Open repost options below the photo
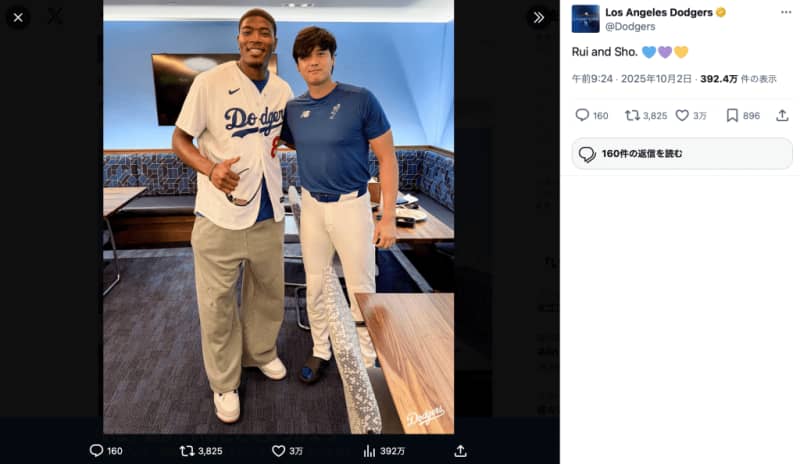Image resolution: width=800 pixels, height=464 pixels. click(x=187, y=451)
